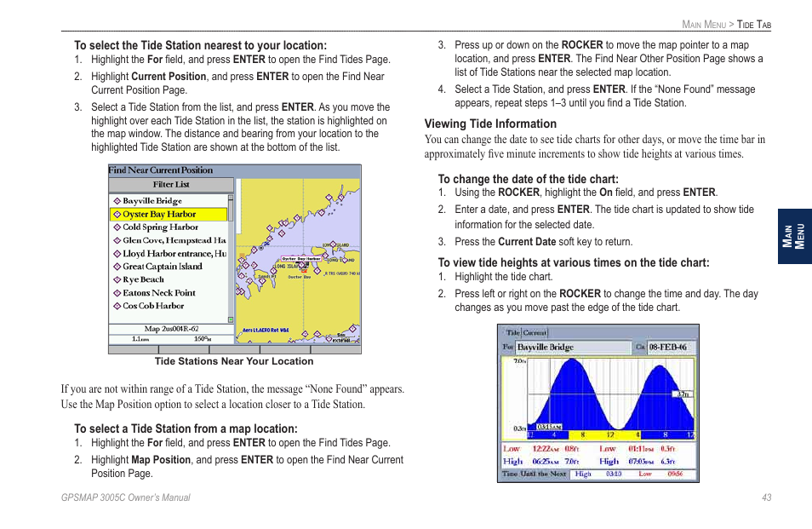Viewport: 812px width, 529px height.
Task: Click the Find Near Current Position title bar
Action: [x=235, y=170]
